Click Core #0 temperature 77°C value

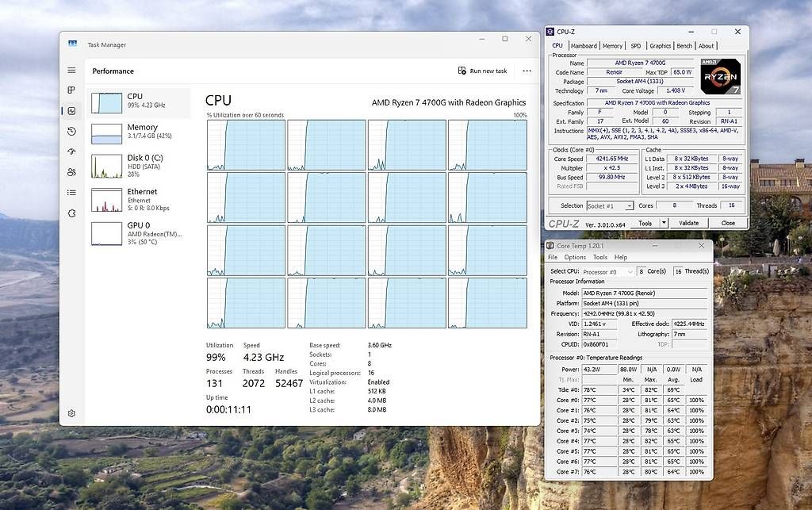599,400
